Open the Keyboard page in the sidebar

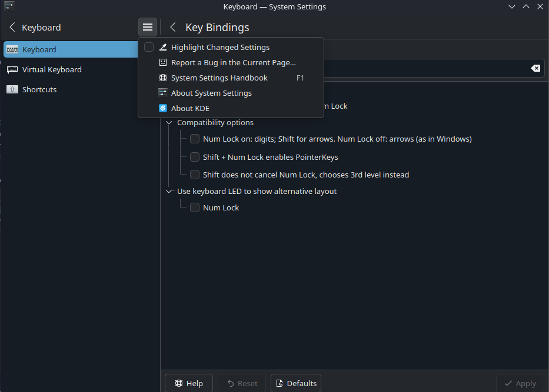(71, 49)
